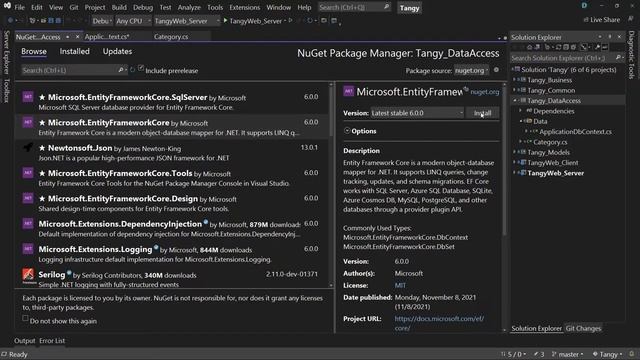
Task: Click the search icon in title bar search
Action: (x=386, y=7)
